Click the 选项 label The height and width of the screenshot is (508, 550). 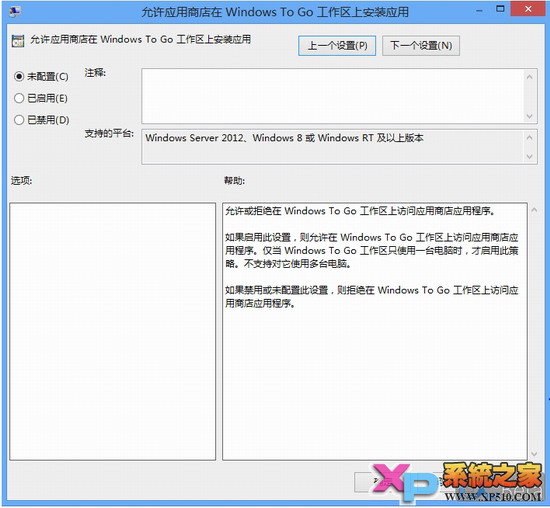coord(21,181)
